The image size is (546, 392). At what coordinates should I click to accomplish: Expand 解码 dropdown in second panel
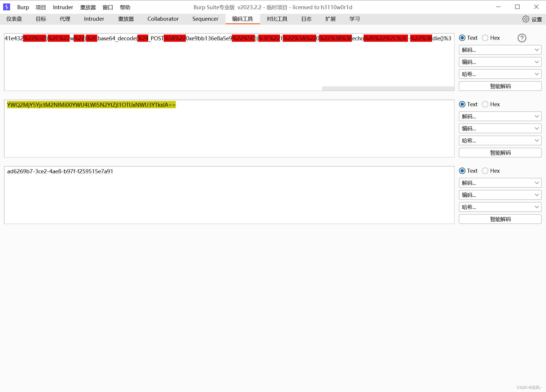[x=500, y=116]
